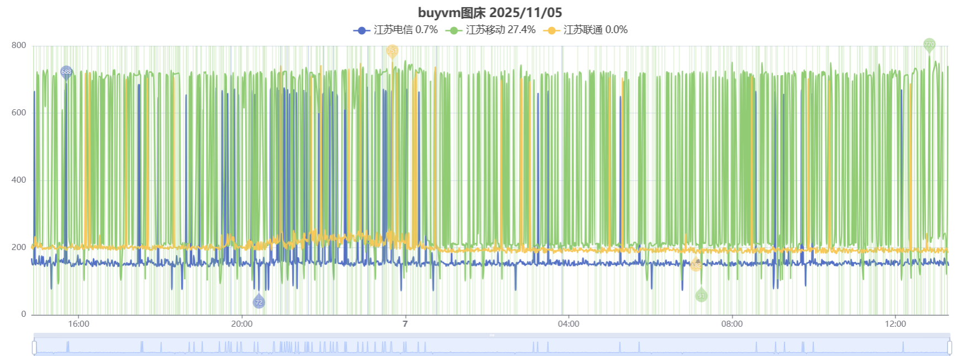Click the 0 y-axis label
Viewport: 980px width, 356px height.
pyautogui.click(x=24, y=314)
